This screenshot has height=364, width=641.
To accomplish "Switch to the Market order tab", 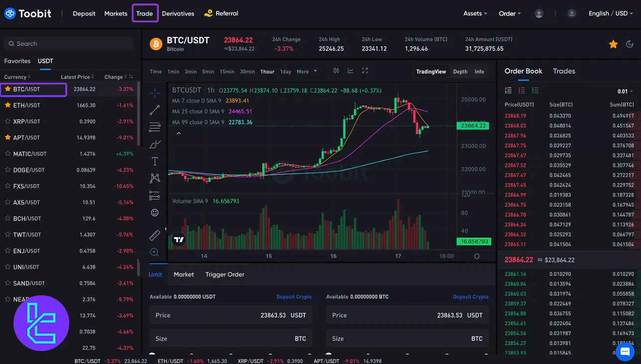I will 184,274.
